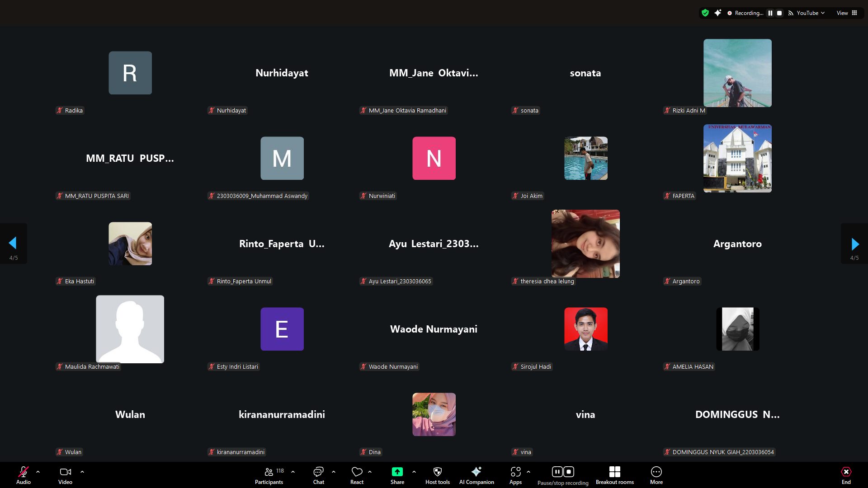The image size is (868, 488).
Task: Expand audio options arrow next to Audio
Action: tap(38, 472)
